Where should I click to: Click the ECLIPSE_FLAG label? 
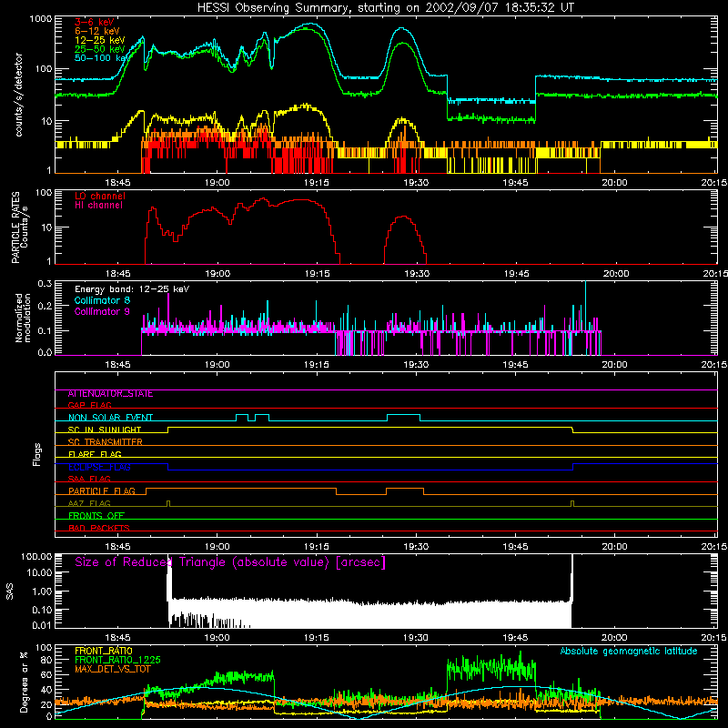point(99,467)
